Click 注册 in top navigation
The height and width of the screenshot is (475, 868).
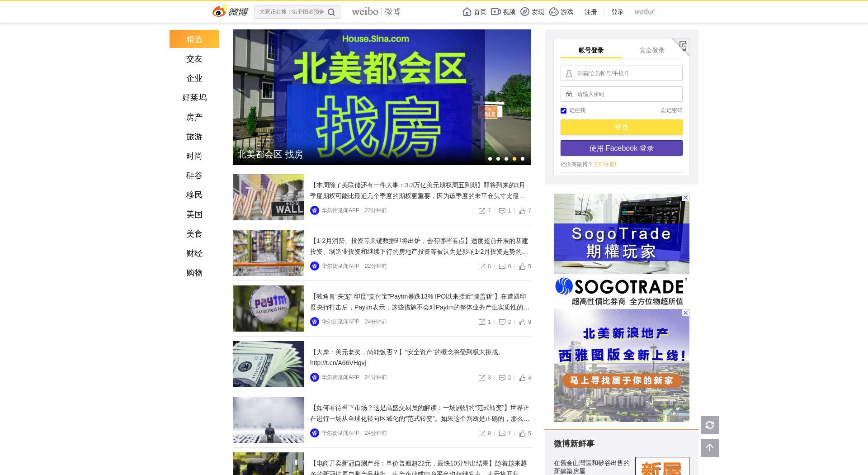[x=590, y=12]
